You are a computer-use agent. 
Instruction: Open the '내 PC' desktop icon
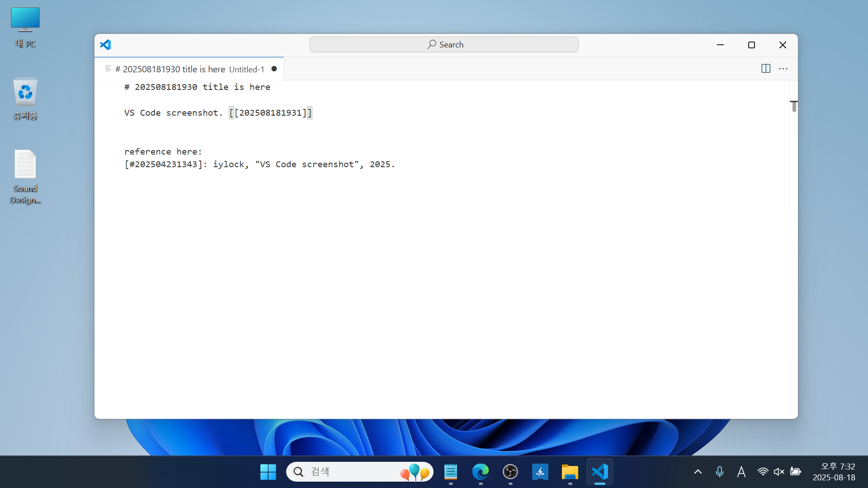pyautogui.click(x=25, y=27)
